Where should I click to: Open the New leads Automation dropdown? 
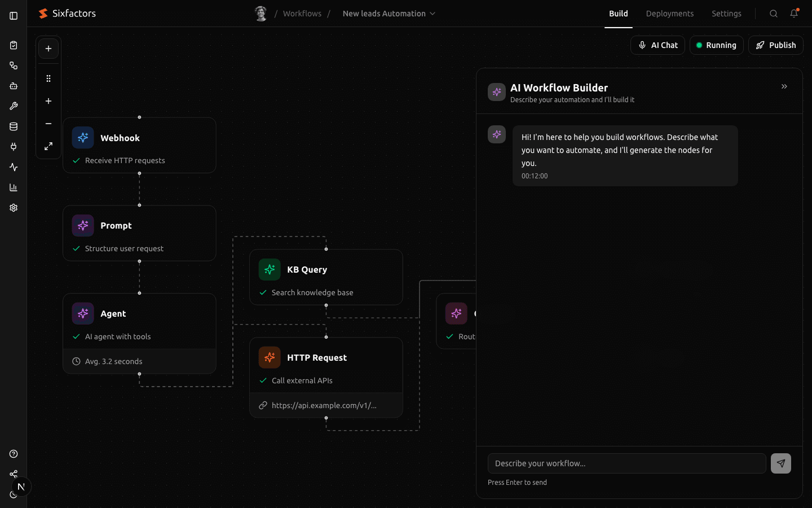coord(389,13)
